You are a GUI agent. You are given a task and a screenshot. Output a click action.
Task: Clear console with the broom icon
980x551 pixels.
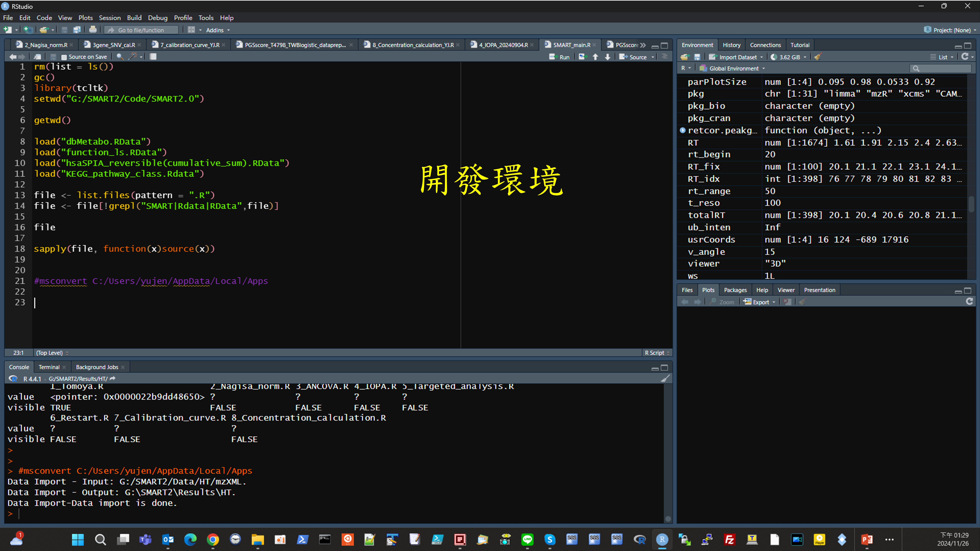click(665, 378)
